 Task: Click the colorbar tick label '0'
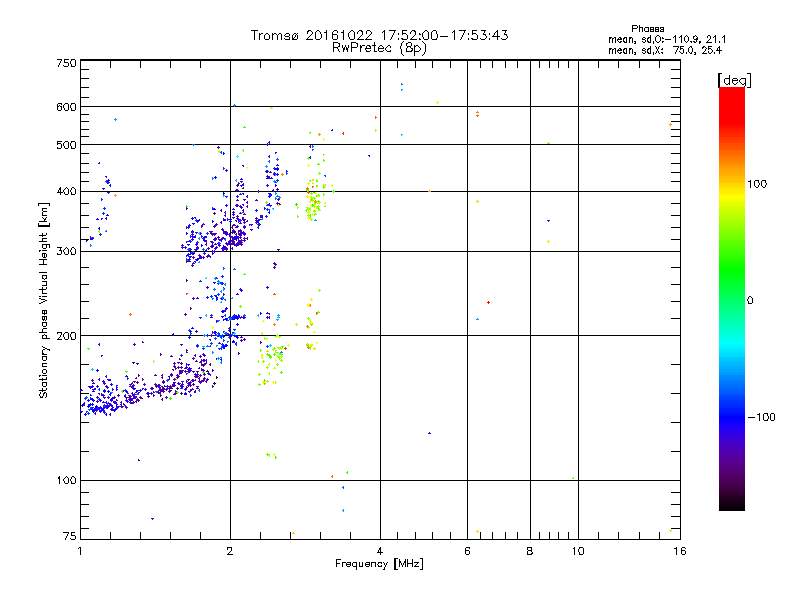pyautogui.click(x=750, y=301)
